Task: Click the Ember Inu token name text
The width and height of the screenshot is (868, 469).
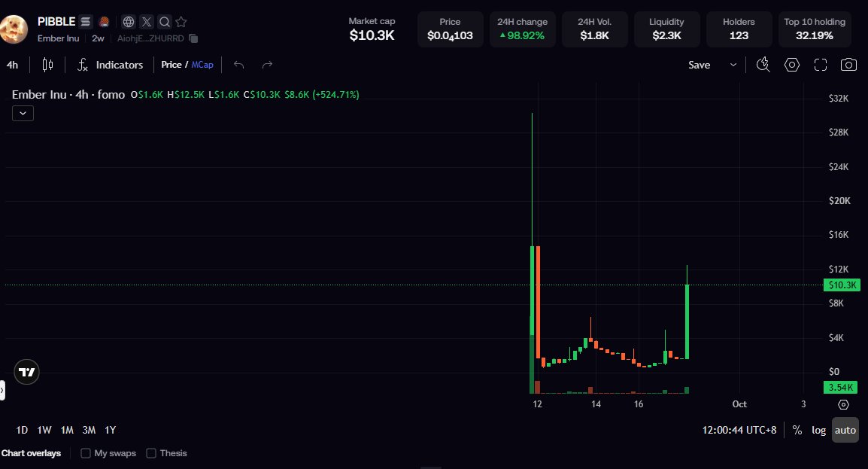Action: (x=58, y=38)
